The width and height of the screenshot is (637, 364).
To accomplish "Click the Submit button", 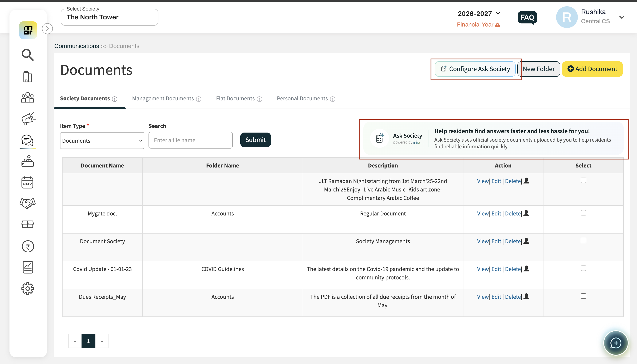I will (x=256, y=140).
